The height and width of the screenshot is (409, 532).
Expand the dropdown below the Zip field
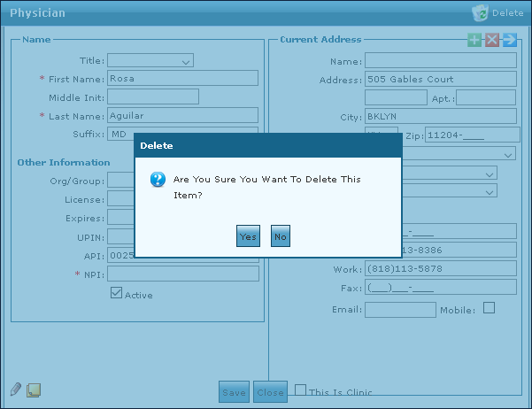[507, 154]
